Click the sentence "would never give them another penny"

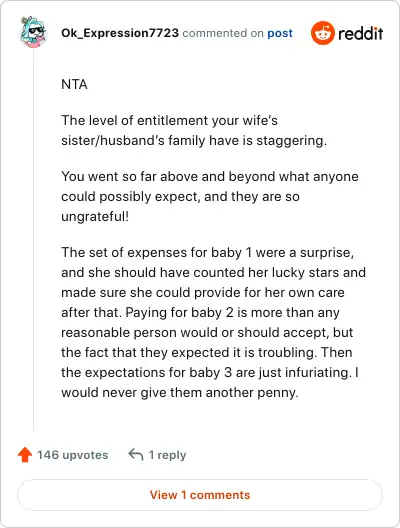[x=180, y=393]
